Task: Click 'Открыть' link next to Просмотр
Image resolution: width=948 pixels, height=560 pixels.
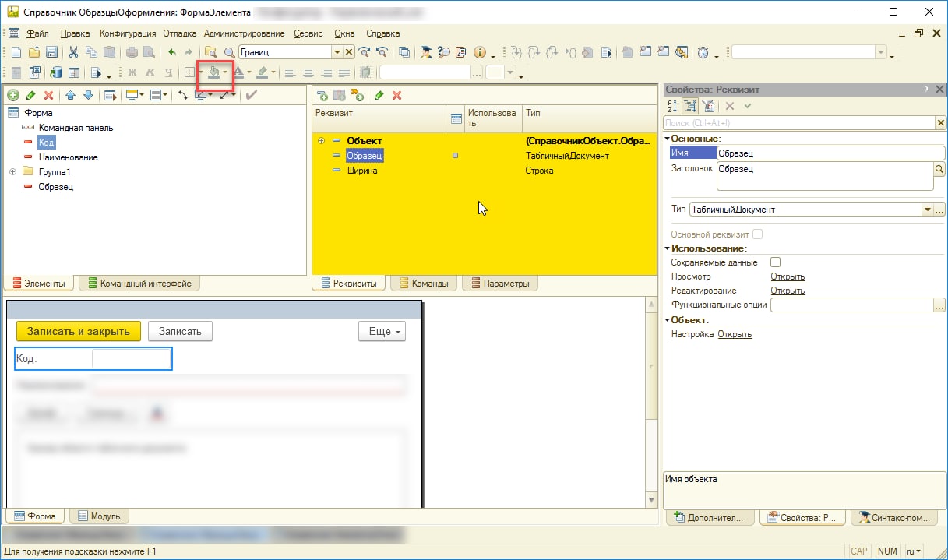Action: (x=788, y=276)
